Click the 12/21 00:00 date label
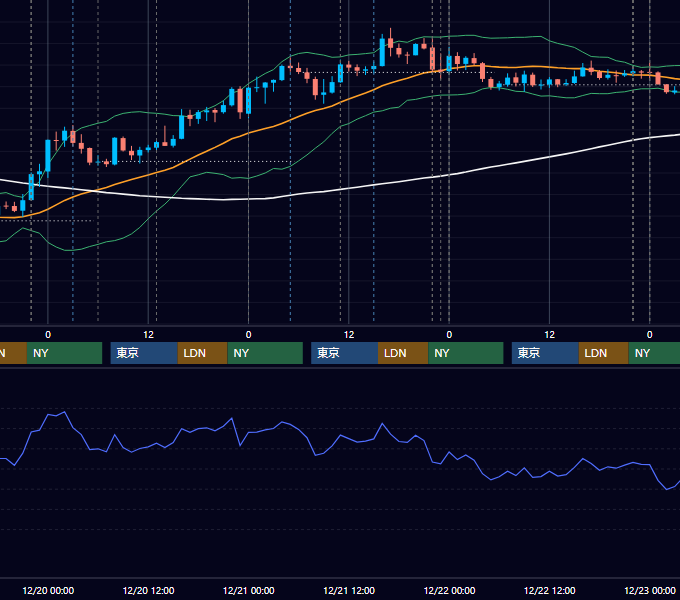Image resolution: width=680 pixels, height=600 pixels. [248, 590]
